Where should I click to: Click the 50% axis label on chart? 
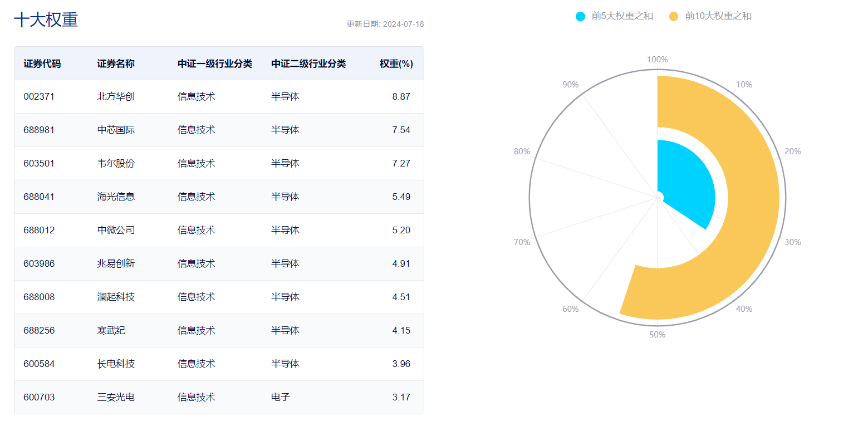[x=658, y=334]
